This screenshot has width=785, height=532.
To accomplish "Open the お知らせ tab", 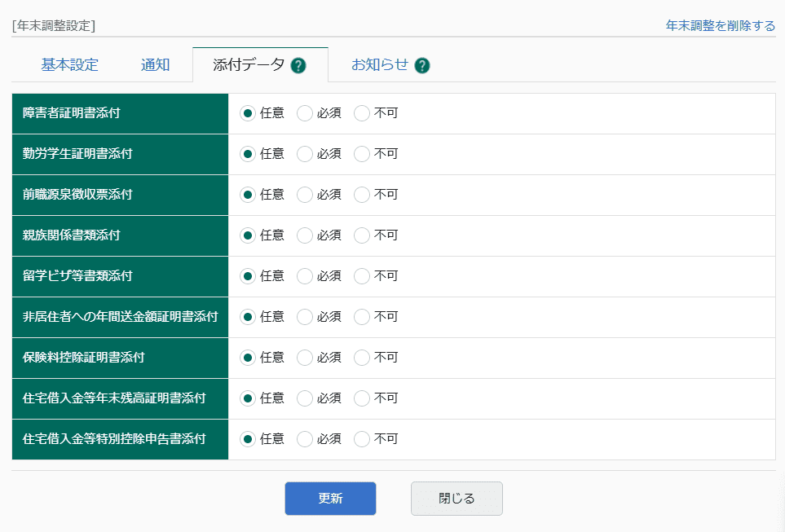I will coord(380,65).
